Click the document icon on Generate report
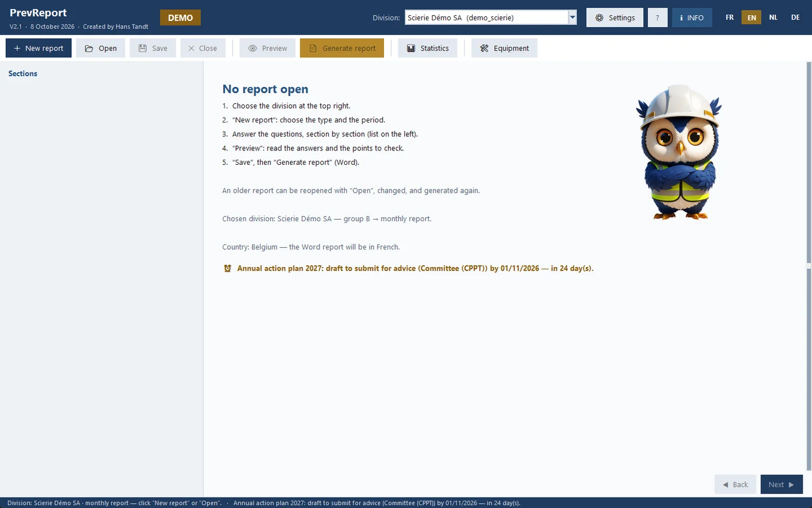Screen dimensions: 812x508 pos(313,48)
